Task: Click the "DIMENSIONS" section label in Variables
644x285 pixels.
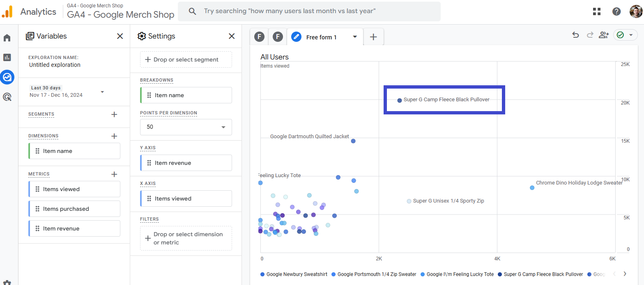Action: click(44, 136)
